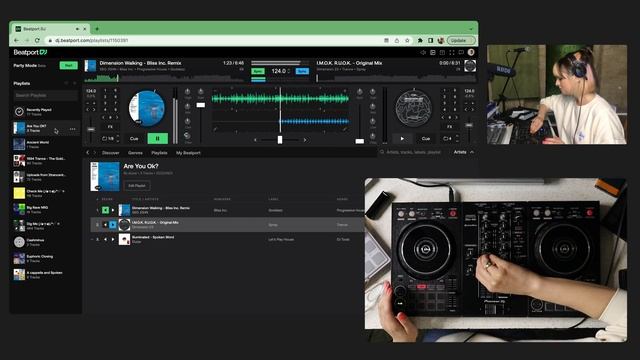The image size is (640, 360).
Task: Open the Genres tab
Action: pos(135,153)
